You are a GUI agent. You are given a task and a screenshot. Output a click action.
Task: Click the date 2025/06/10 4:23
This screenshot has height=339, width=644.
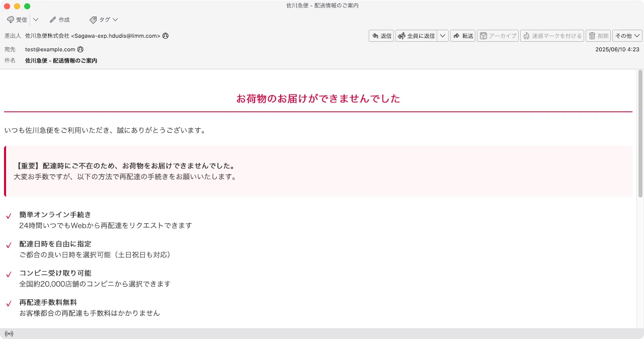coord(617,49)
